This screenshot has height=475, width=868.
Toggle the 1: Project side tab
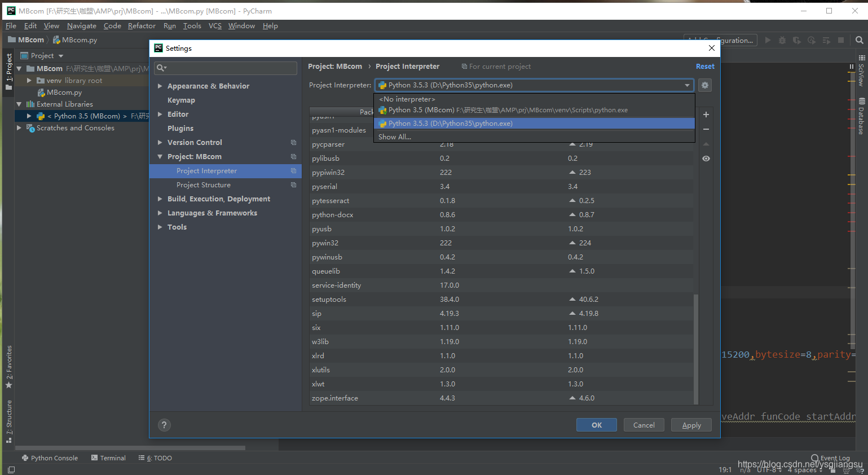click(8, 71)
